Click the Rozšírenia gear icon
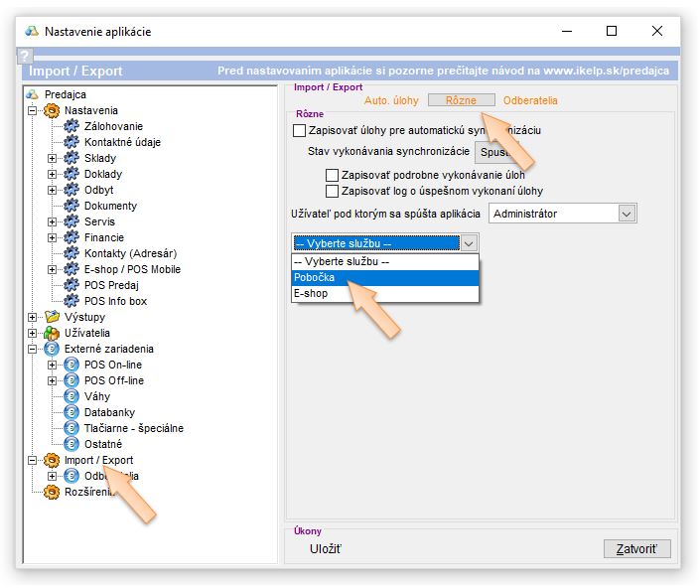The height and width of the screenshot is (588, 700). [x=52, y=492]
